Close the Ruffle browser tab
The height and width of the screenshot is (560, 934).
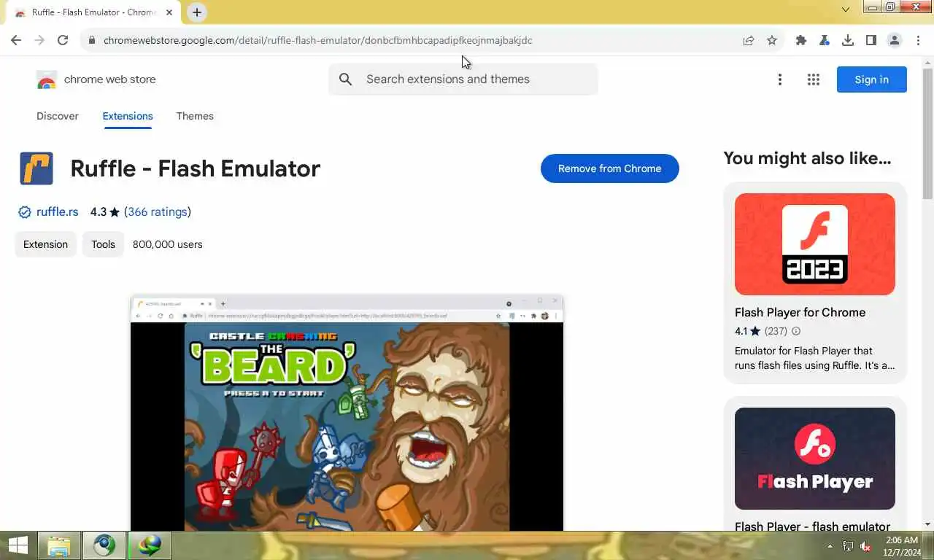(169, 12)
